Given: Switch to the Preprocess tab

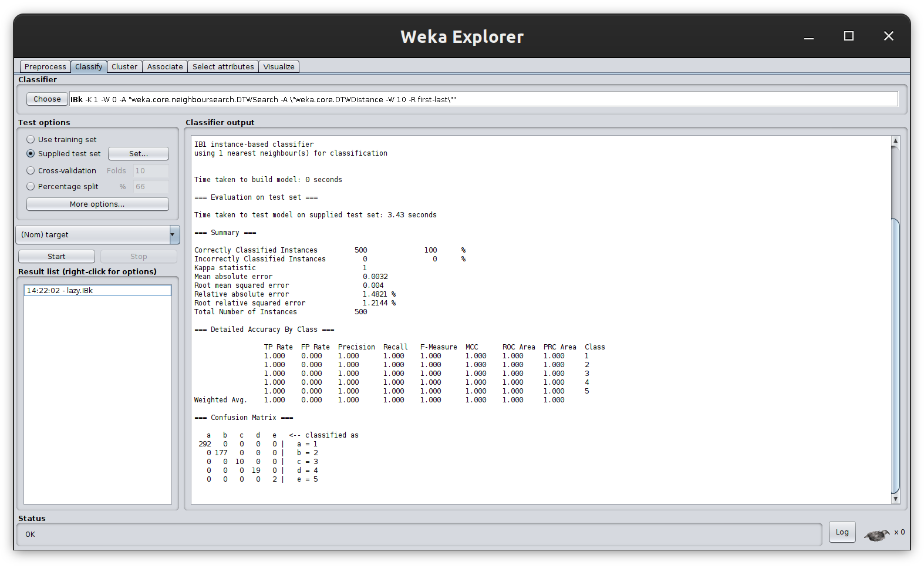Looking at the screenshot, I should (x=45, y=66).
